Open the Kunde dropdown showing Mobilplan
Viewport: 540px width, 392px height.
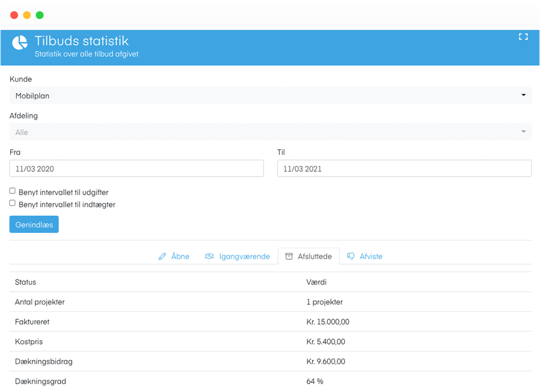tap(264, 95)
